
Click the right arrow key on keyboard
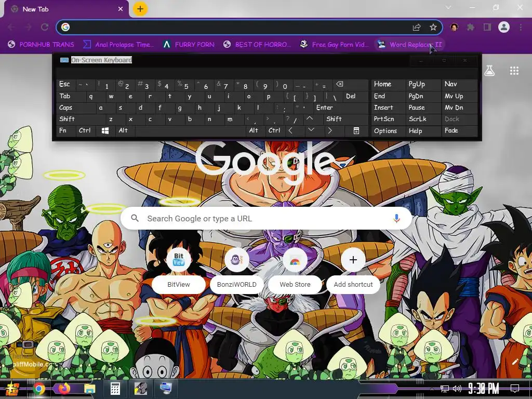coord(329,130)
